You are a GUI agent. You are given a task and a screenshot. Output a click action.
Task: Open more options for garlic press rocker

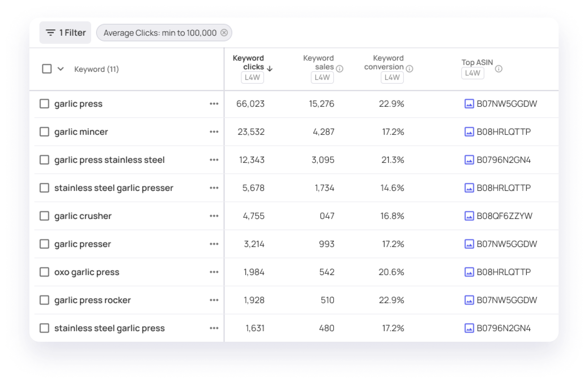214,300
